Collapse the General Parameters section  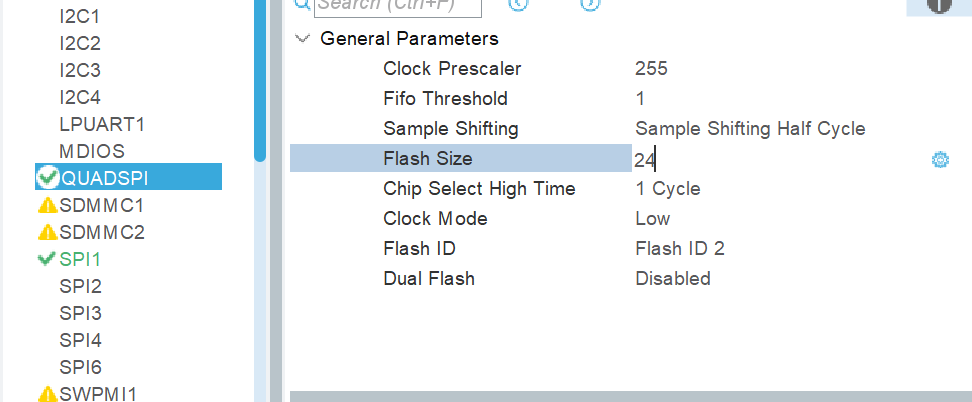(x=303, y=38)
